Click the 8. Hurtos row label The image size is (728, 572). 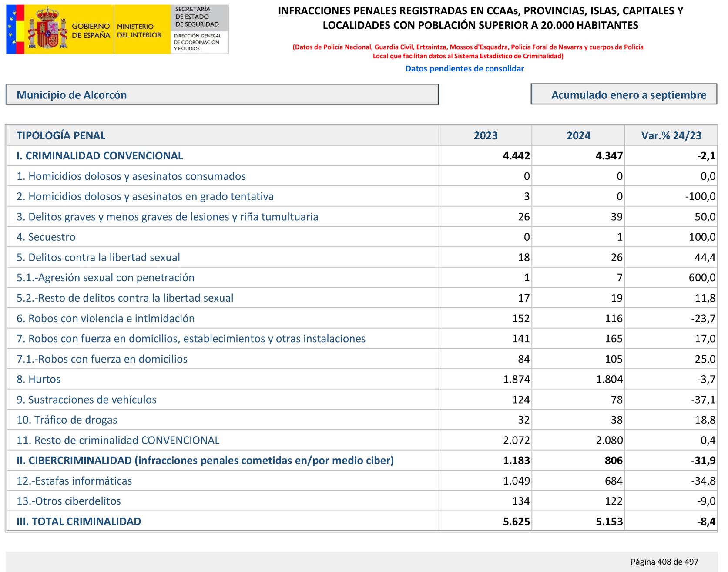pyautogui.click(x=39, y=379)
